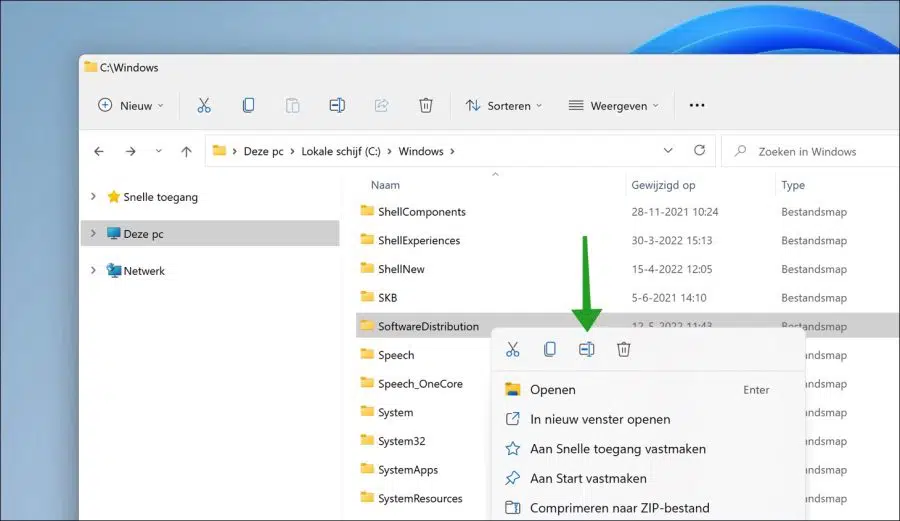
Task: Click Copy icon in the context menu
Action: 549,349
